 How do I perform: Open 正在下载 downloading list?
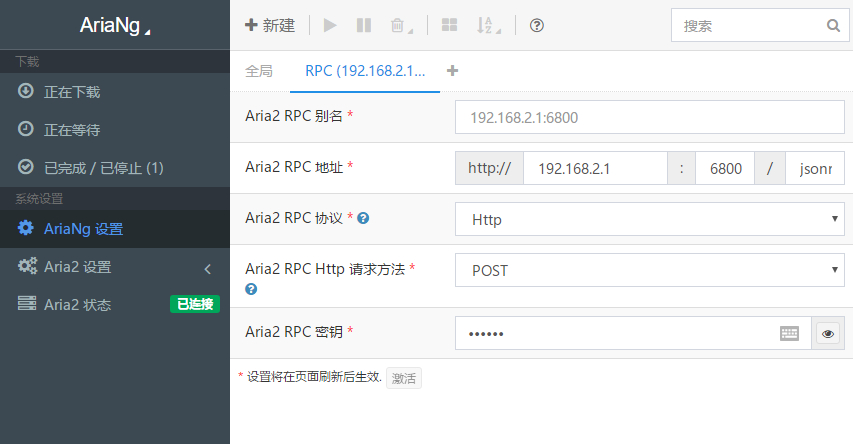[115, 92]
